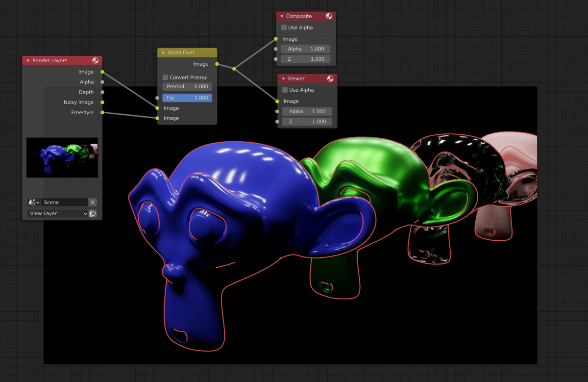
Task: Click the Premul value field on Alpha Over
Action: pyautogui.click(x=187, y=86)
